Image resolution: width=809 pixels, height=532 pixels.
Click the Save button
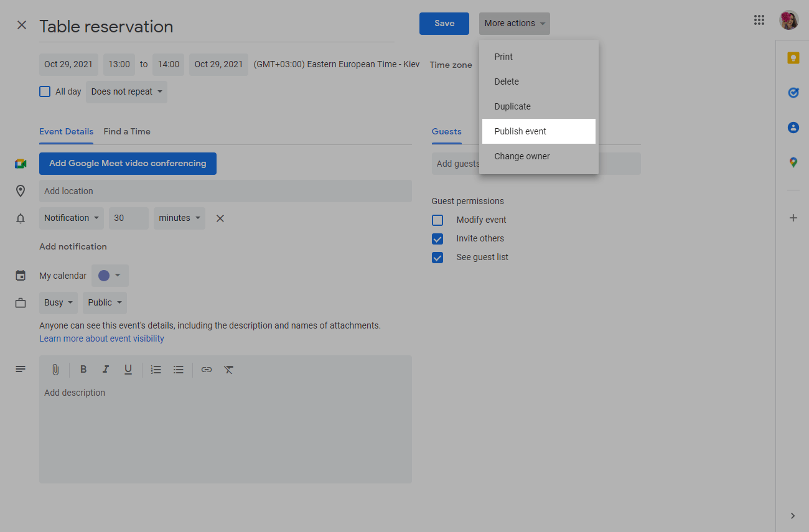point(444,23)
